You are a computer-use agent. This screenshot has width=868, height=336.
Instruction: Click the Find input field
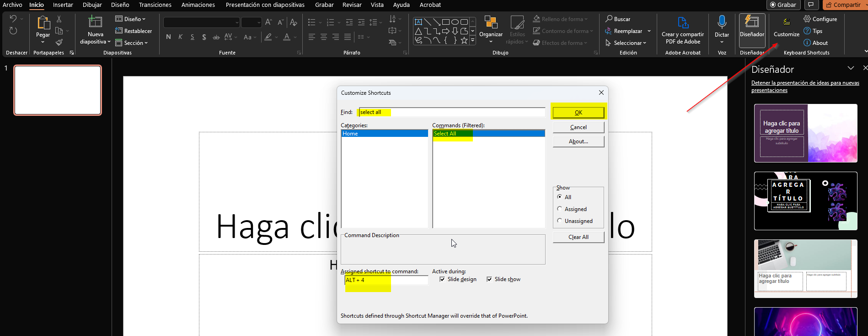452,112
